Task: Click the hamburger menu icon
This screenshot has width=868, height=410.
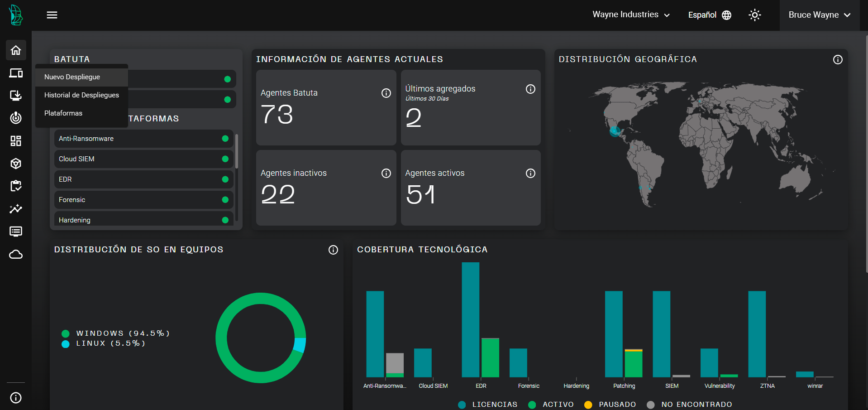Action: [52, 15]
